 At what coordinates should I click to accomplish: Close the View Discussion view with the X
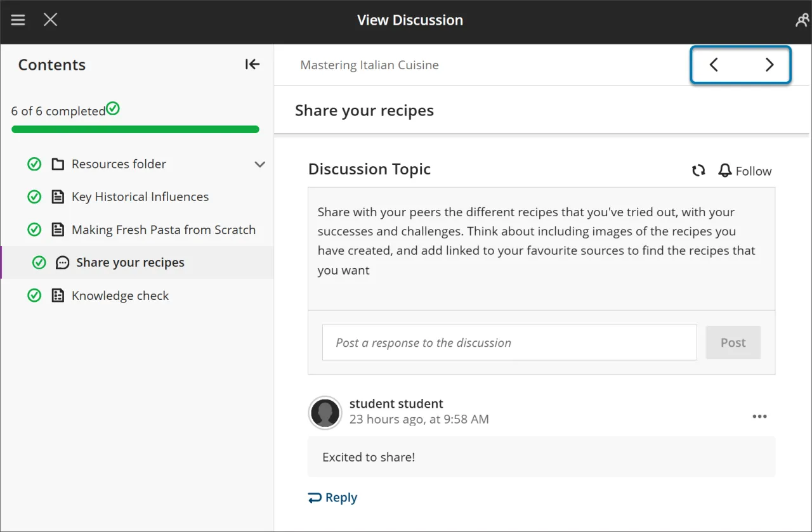pos(50,20)
